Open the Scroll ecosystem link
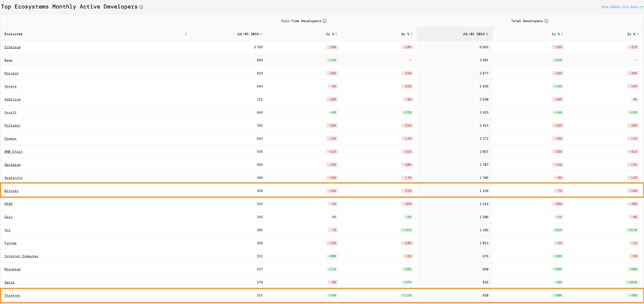This screenshot has height=304, width=644. [10, 112]
